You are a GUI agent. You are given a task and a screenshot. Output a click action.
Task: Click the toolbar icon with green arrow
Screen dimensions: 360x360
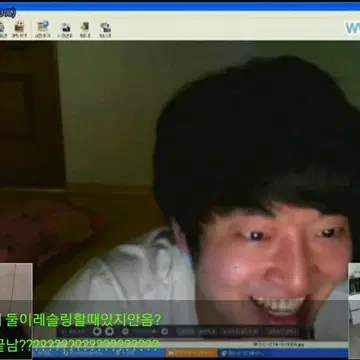tap(85, 27)
